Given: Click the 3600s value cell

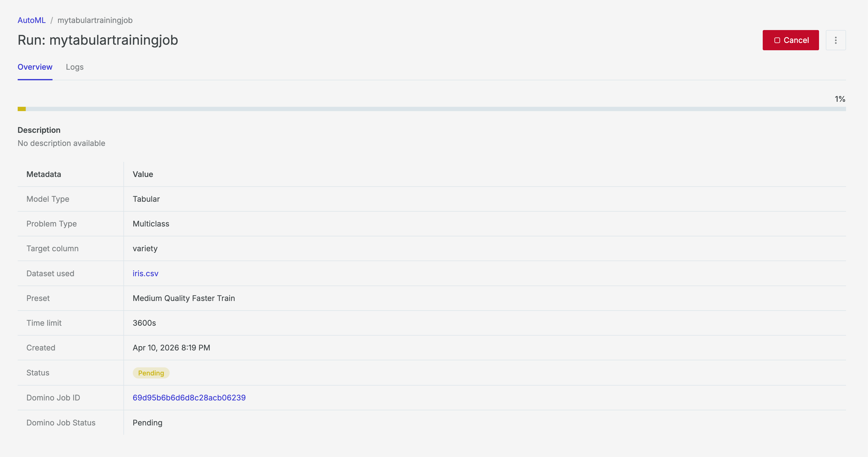Looking at the screenshot, I should coord(145,323).
